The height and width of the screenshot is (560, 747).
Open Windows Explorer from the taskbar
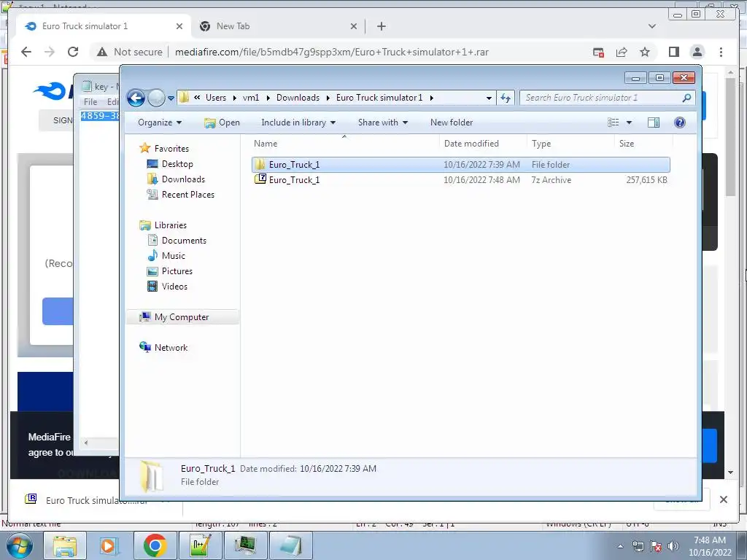(65, 545)
